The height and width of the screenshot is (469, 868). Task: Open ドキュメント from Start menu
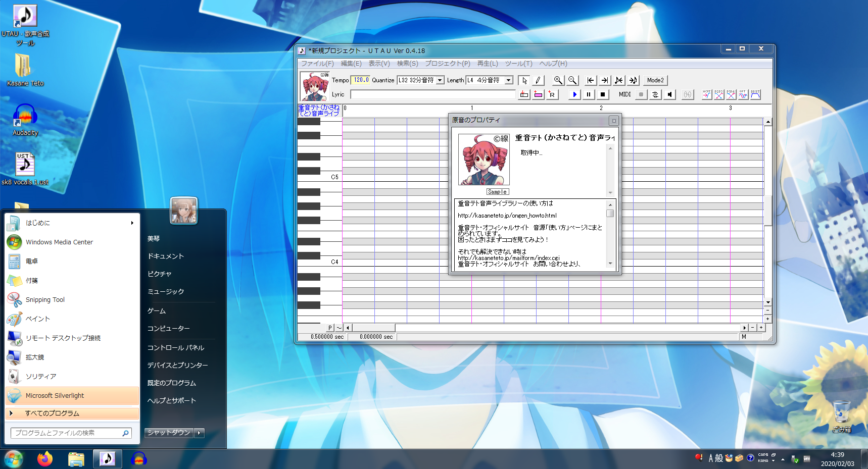tap(166, 256)
